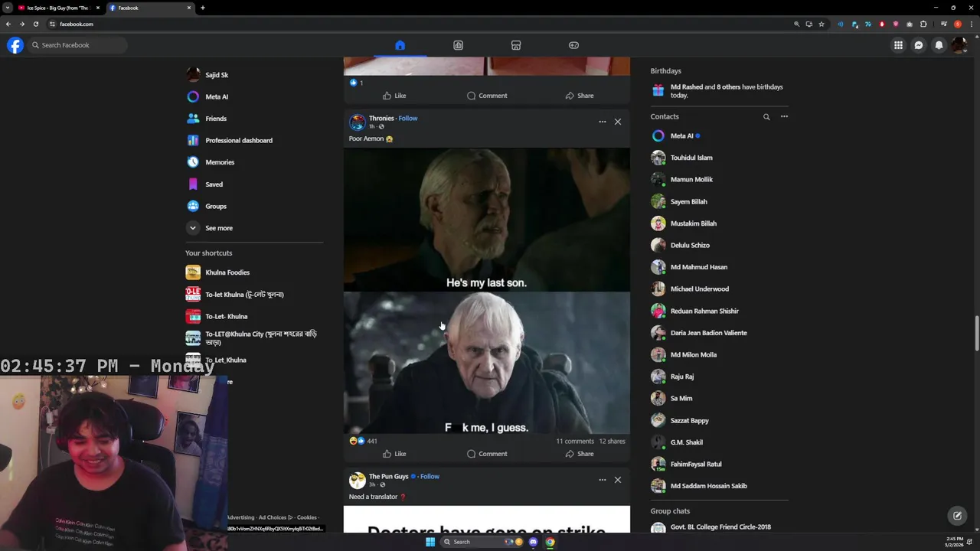
Task: Open Govt. BL College Friend Circle-2018 chat
Action: [x=719, y=527]
